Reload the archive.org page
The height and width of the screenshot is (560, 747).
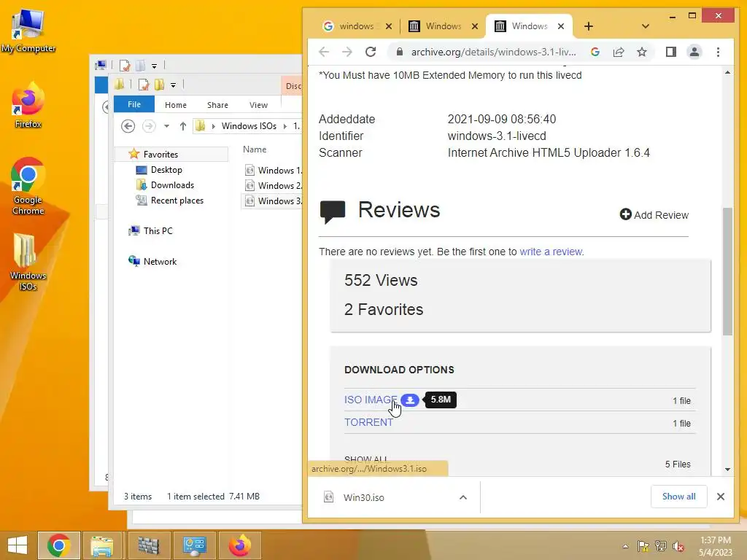click(371, 52)
